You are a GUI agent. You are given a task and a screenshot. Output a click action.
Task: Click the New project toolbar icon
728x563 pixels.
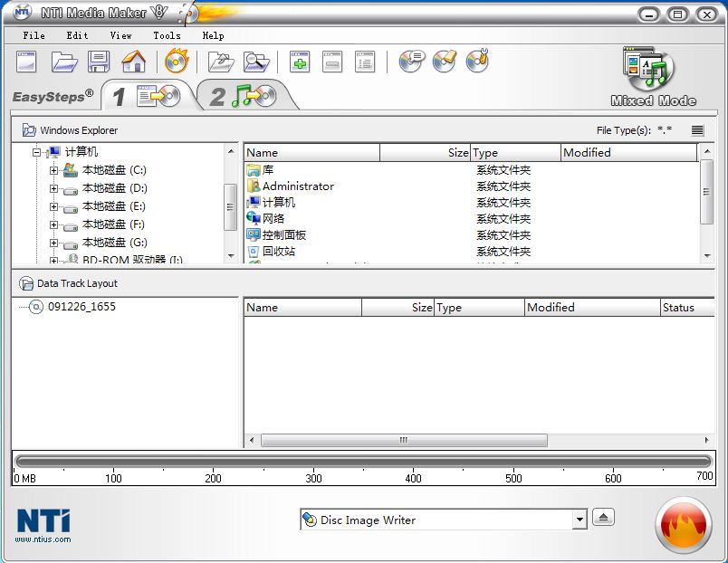pyautogui.click(x=26, y=62)
